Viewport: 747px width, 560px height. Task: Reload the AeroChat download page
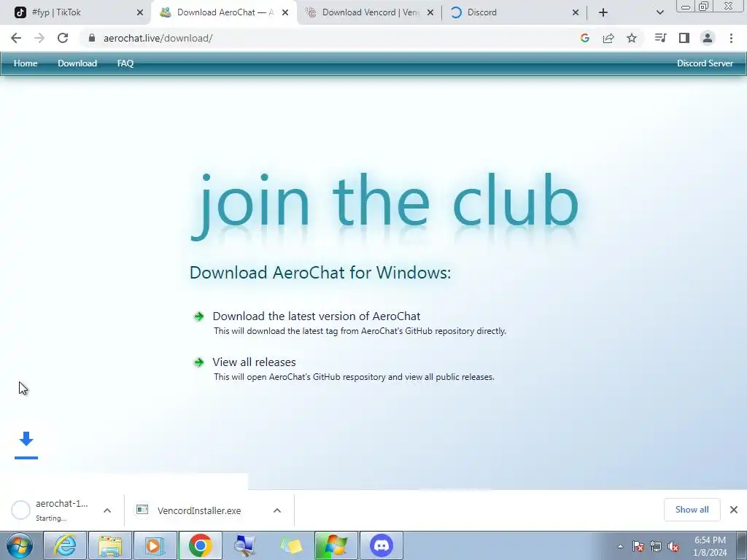tap(63, 38)
